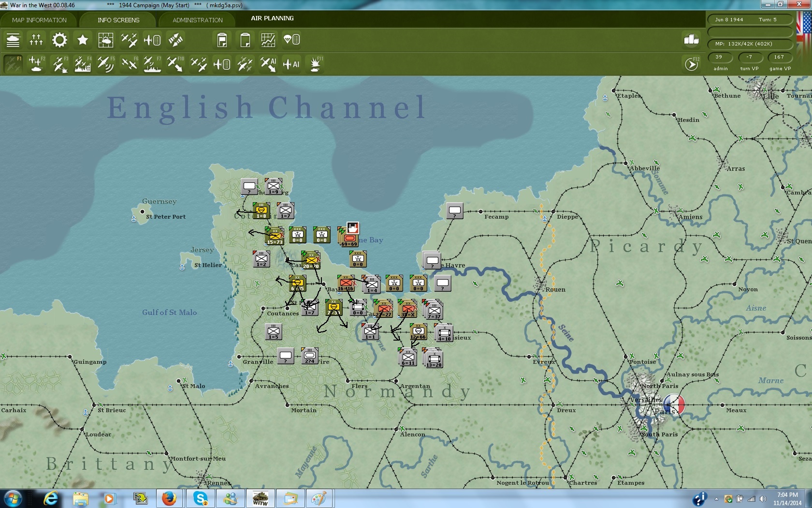812x508 pixels.
Task: Select the 1=5 unit south of Coutances
Action: [274, 332]
